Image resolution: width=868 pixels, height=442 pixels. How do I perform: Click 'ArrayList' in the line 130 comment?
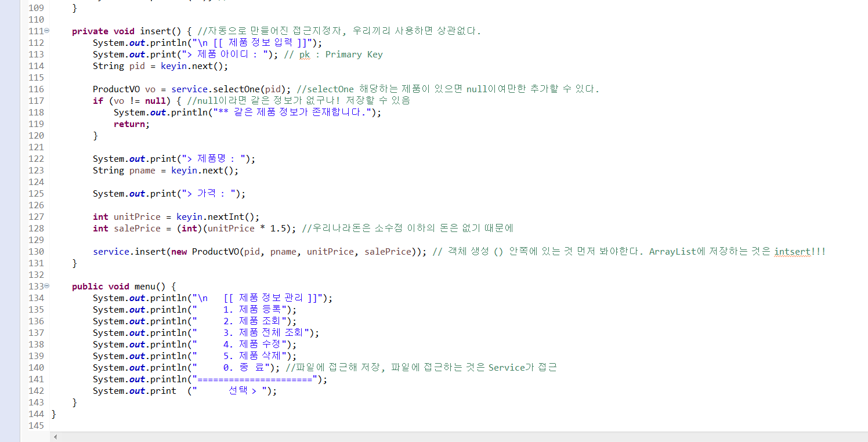tap(673, 252)
